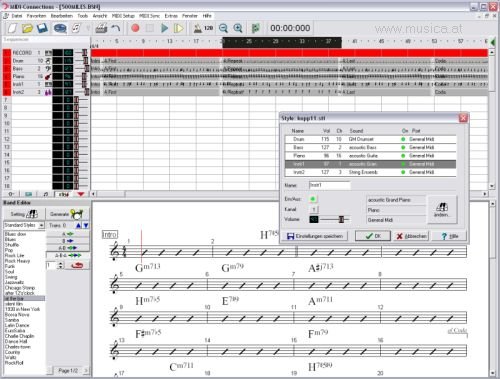
Task: Click the A variation arrow button
Action: (x=68, y=234)
